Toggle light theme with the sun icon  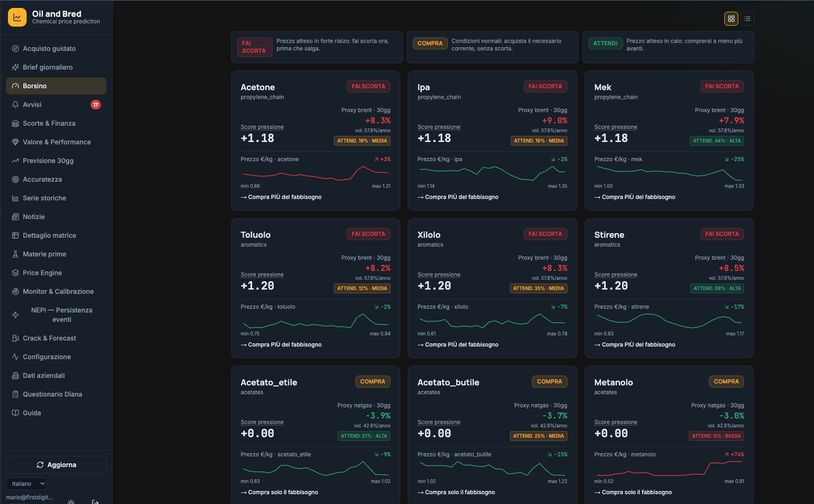click(71, 502)
